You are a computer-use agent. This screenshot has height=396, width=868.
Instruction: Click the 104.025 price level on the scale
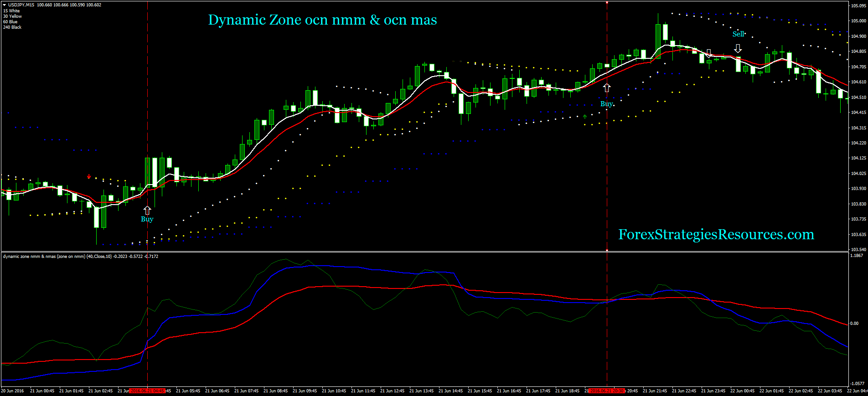tap(858, 173)
